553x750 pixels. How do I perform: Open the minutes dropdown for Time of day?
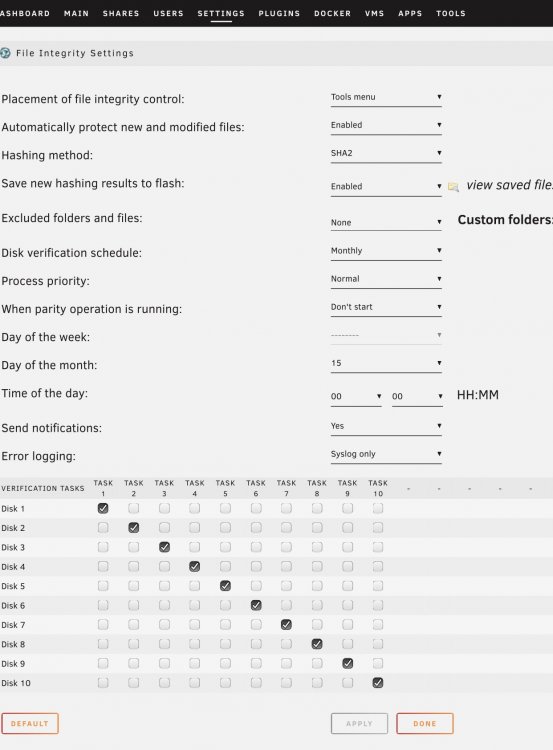click(x=417, y=397)
